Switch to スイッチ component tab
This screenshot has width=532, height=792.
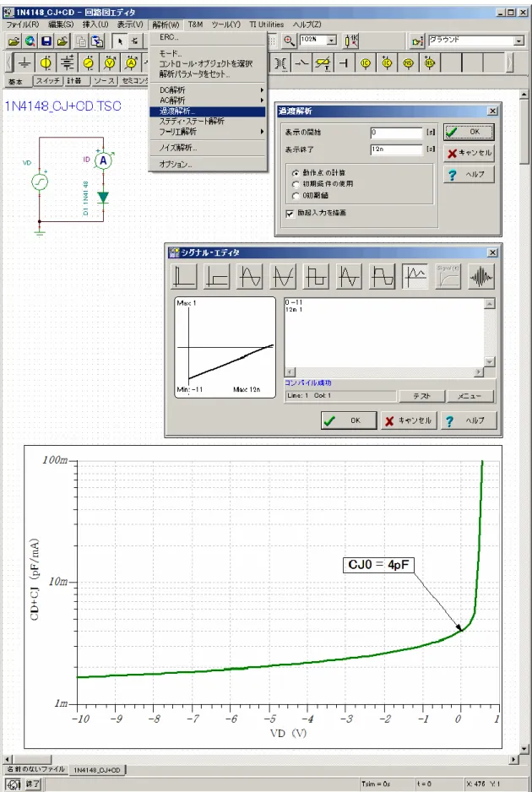(48, 81)
